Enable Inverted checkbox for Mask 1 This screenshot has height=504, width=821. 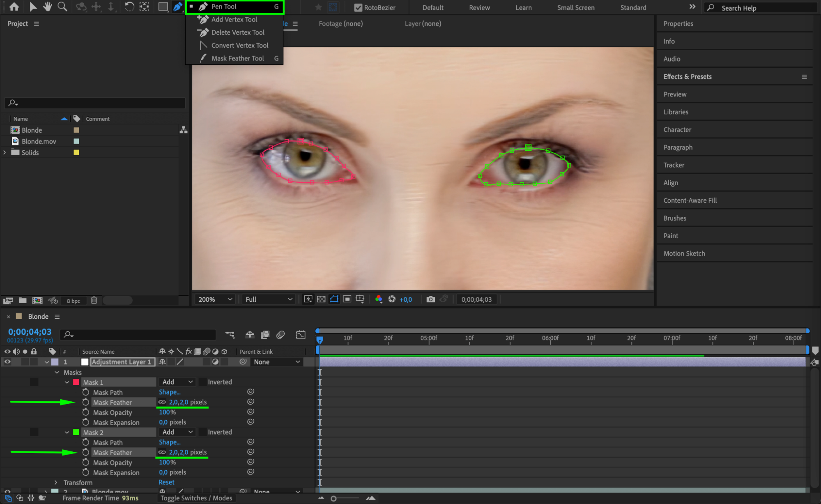coord(203,382)
